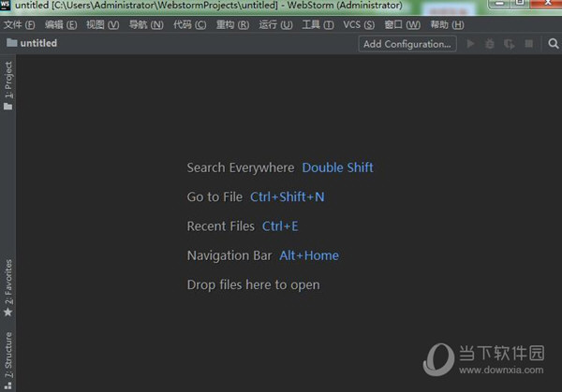Open Search Everywhere magnifier icon
The width and height of the screenshot is (562, 392).
[554, 44]
